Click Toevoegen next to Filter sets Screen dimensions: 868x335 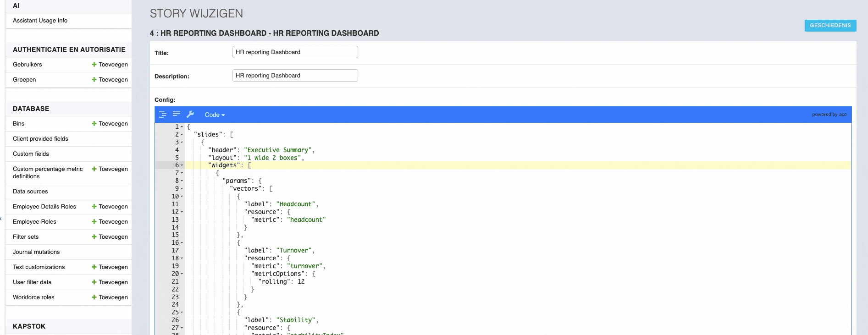pos(113,237)
